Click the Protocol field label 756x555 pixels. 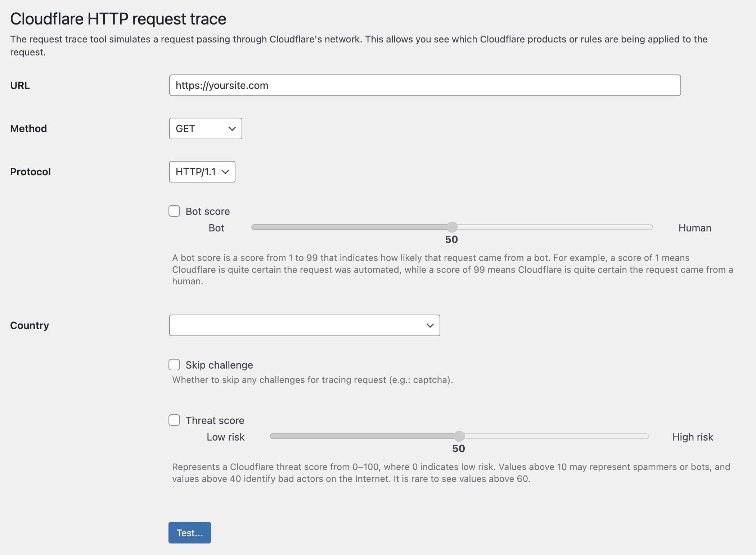tap(30, 172)
